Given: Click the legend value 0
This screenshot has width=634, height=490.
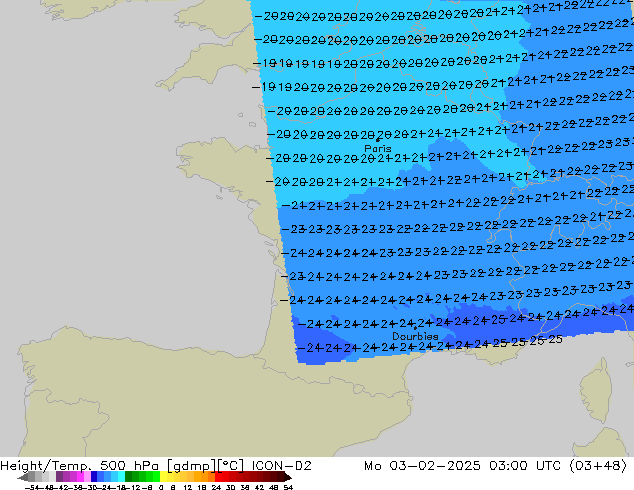Looking at the screenshot, I should pyautogui.click(x=161, y=487).
